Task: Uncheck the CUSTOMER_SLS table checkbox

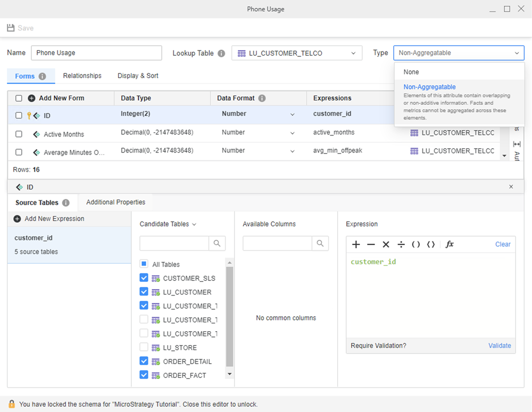Action: point(144,278)
